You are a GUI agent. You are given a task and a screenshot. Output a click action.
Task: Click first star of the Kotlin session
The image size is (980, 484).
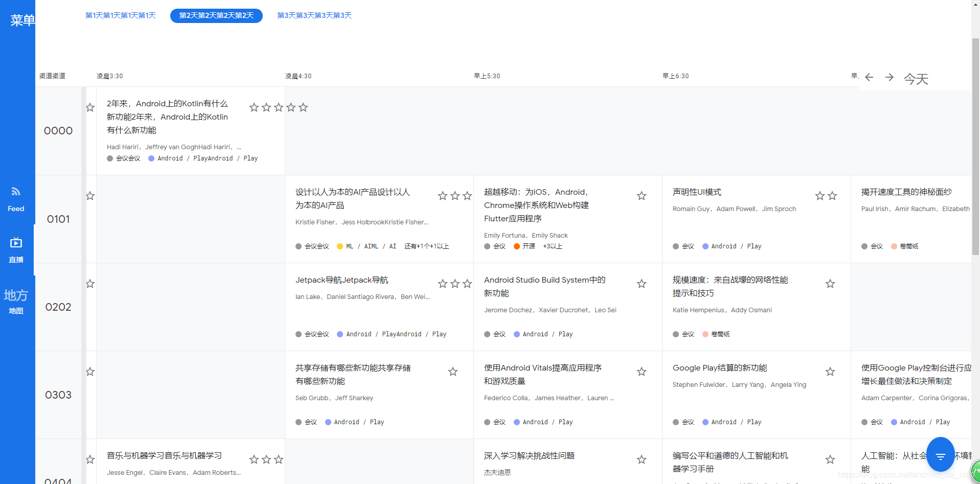[254, 107]
